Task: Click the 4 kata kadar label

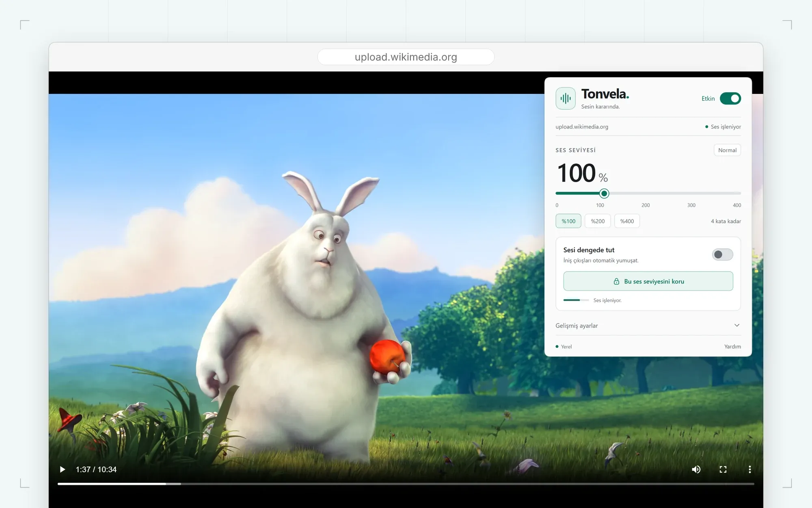Action: point(726,221)
